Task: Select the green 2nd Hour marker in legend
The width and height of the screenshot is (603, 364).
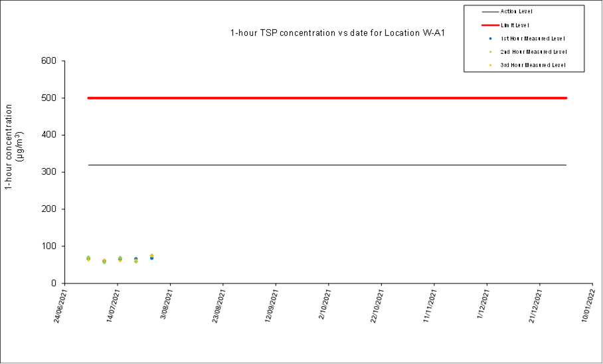Action: click(x=489, y=51)
